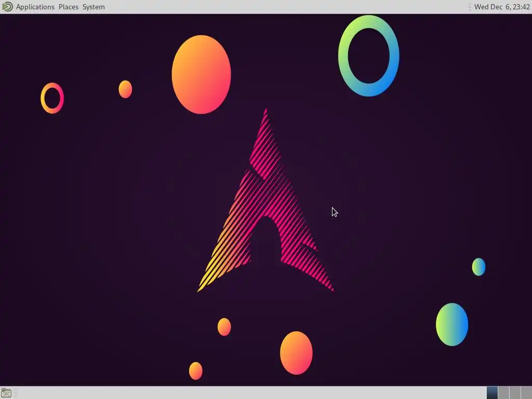Viewport: 532px width, 399px height.
Task: Click the Show Desktop icon in bottom panel
Action: coord(6,393)
